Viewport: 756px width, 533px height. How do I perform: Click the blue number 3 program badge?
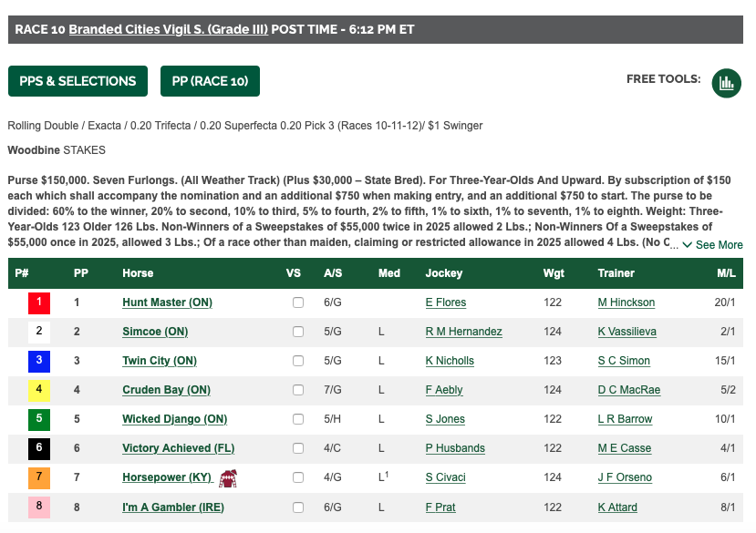39,362
